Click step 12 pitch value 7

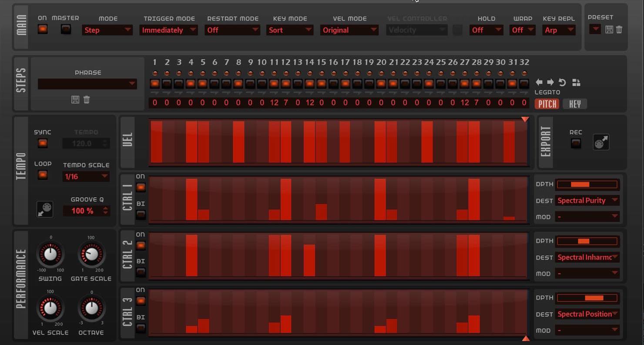tap(286, 103)
